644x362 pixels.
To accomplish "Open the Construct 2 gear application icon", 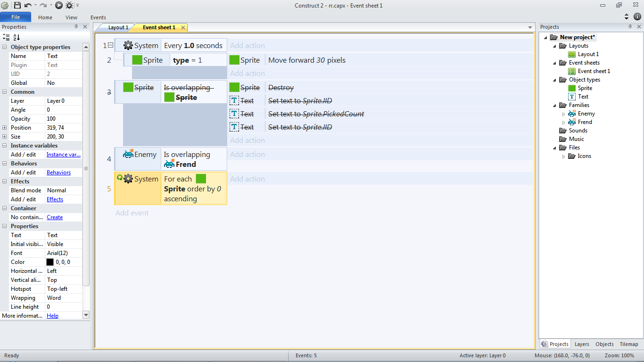I will click(5, 5).
